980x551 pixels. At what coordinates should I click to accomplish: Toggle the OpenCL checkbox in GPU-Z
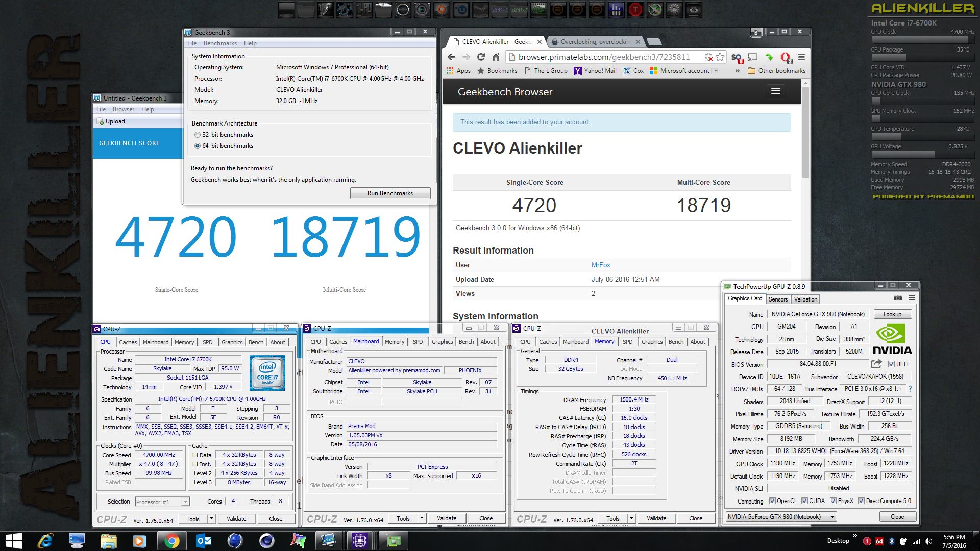772,501
